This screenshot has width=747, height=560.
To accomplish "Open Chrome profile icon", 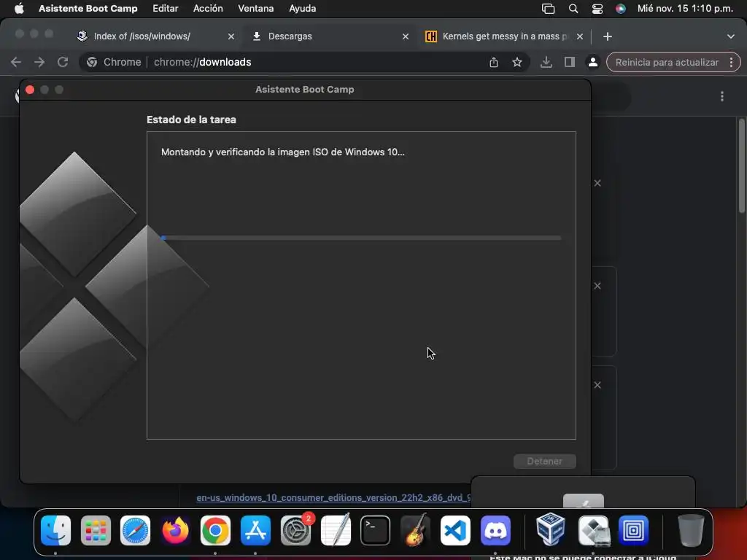I will 592,63.
